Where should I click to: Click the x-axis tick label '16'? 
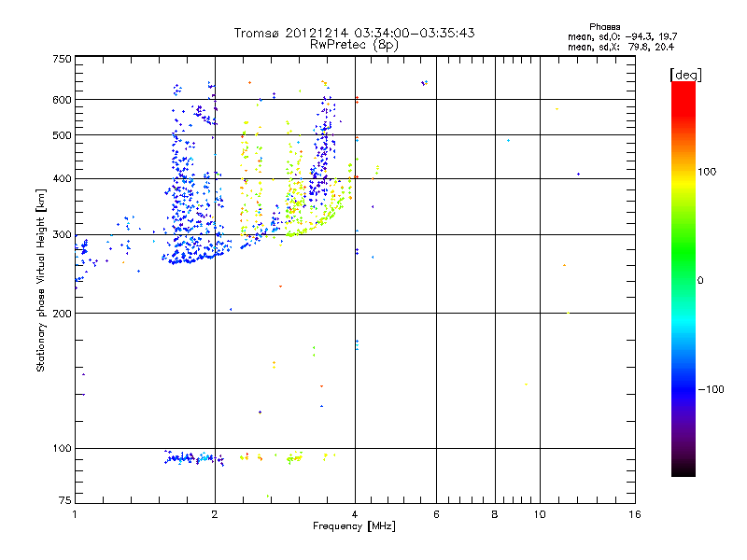635,514
